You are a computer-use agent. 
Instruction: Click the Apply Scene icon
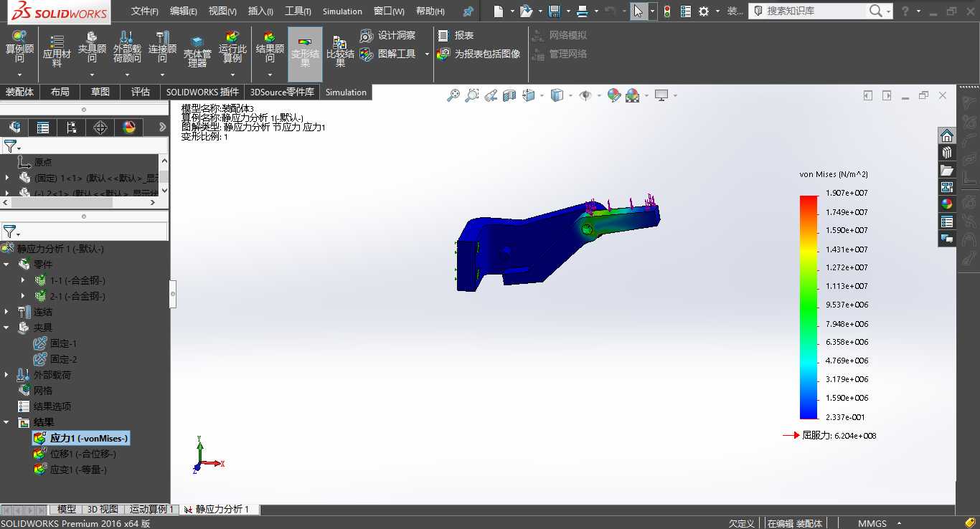(632, 95)
